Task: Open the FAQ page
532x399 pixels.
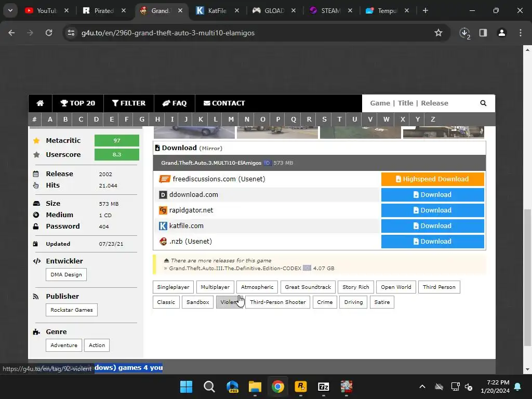Action: 175,103
